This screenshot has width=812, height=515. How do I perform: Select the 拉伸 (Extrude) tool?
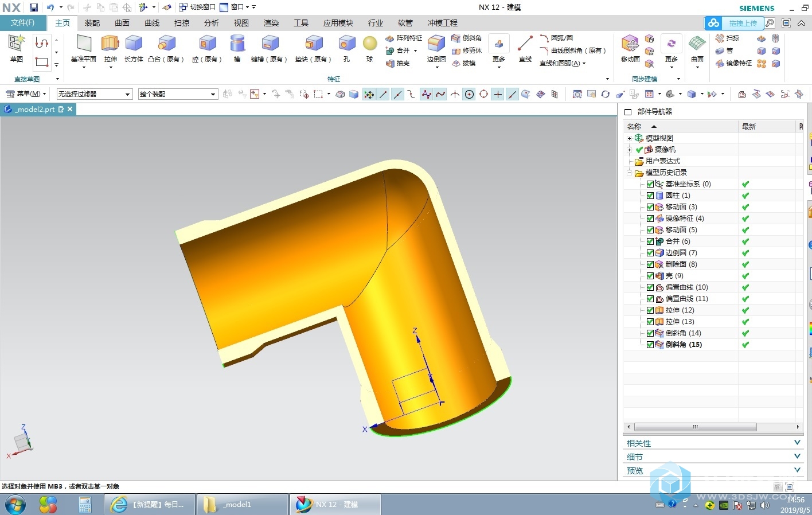tap(110, 49)
